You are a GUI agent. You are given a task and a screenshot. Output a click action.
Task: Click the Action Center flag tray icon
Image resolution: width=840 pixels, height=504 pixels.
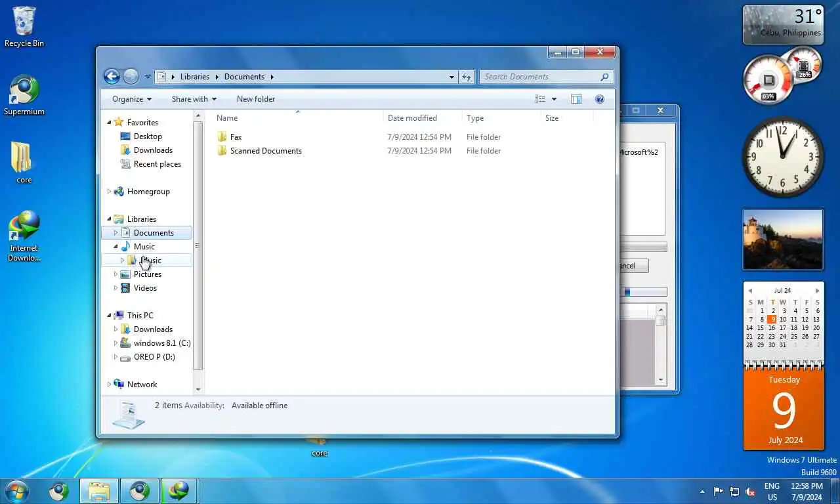pos(719,492)
